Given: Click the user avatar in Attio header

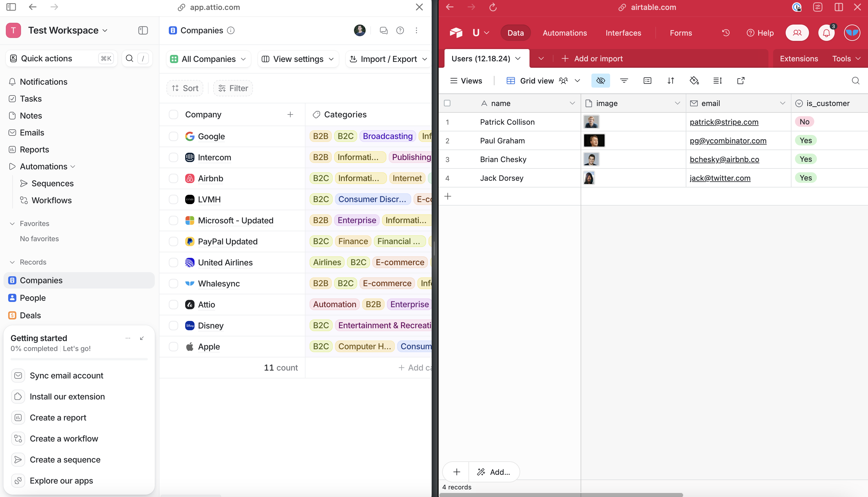Looking at the screenshot, I should (x=360, y=30).
